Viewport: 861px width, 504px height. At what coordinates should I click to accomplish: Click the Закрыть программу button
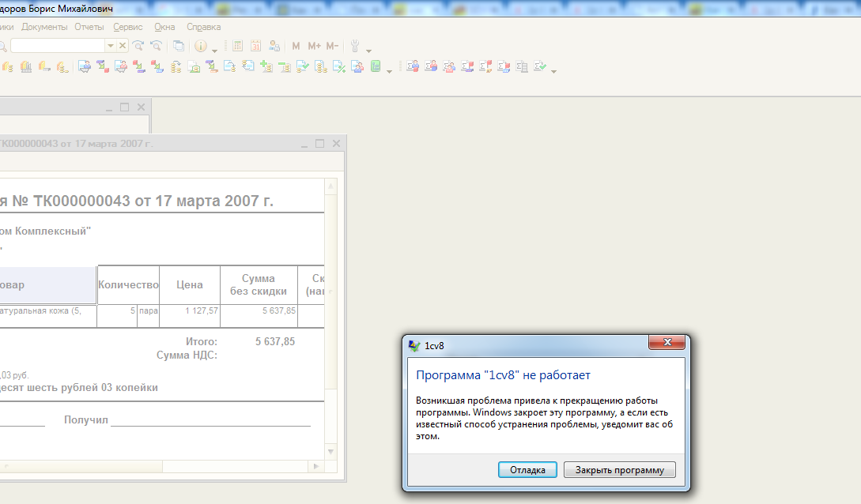pos(619,470)
